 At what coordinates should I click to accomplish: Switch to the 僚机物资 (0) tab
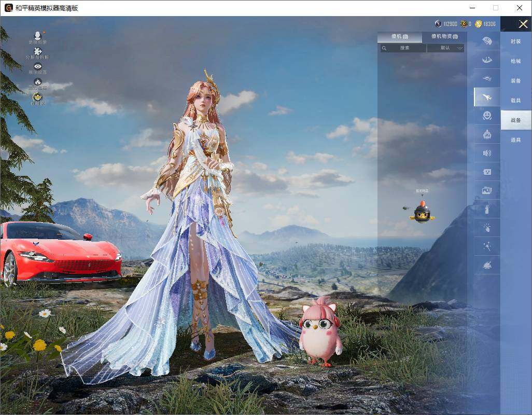pos(444,37)
